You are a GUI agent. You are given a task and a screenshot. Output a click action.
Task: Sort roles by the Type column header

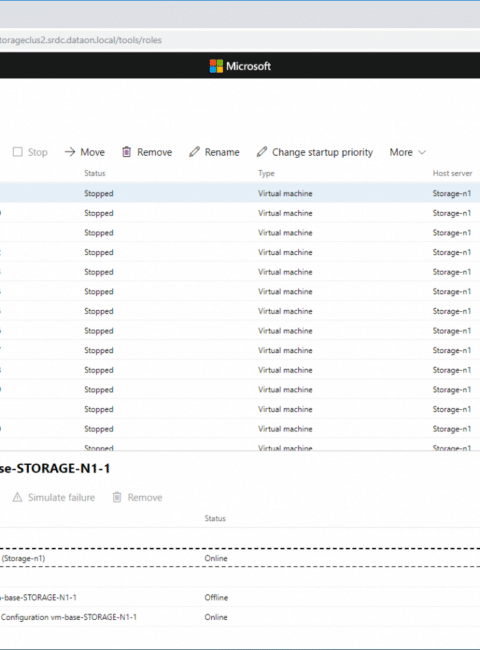[x=266, y=173]
